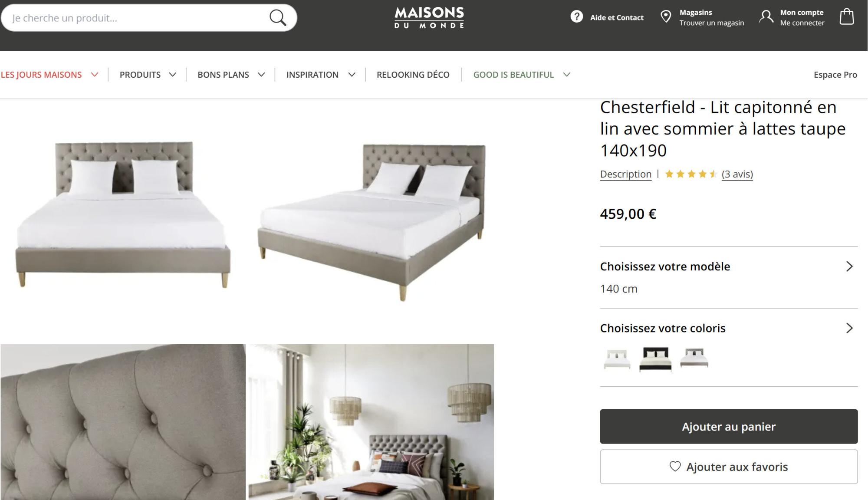The image size is (868, 500).
Task: Click the Aide et Contact question icon
Action: point(576,17)
